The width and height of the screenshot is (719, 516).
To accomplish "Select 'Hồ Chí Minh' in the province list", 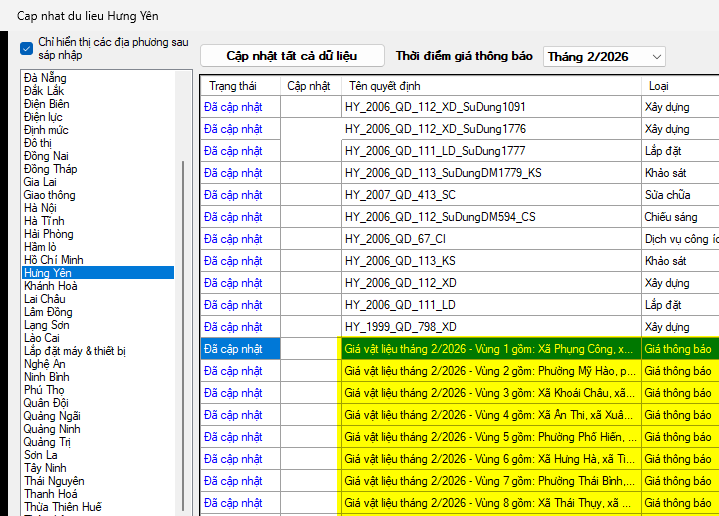I will 54,260.
